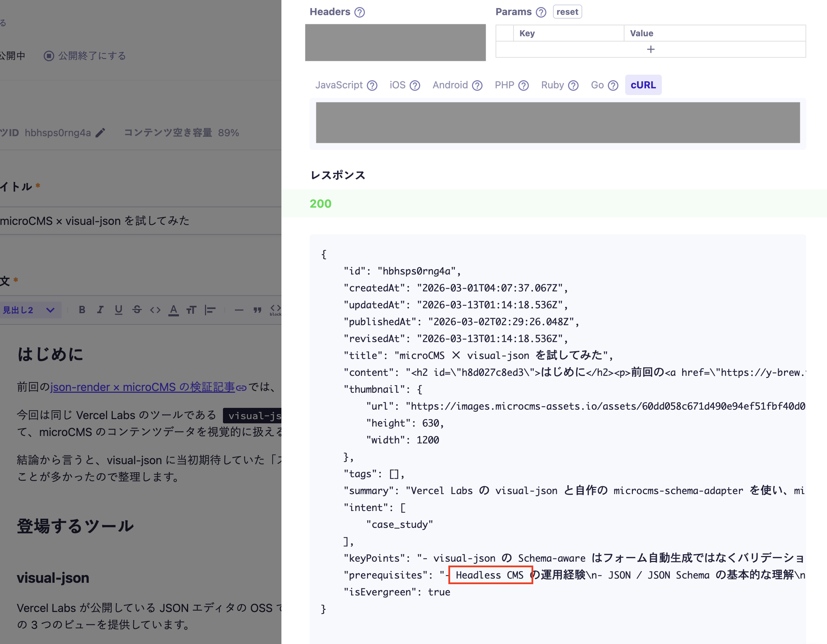Toggle bold formatting in editor toolbar
This screenshot has height=644, width=827.
[x=82, y=310]
